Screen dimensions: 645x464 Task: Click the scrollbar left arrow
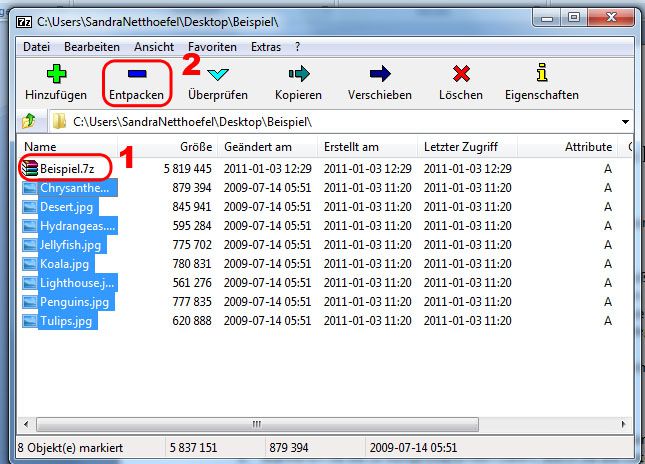[26, 424]
